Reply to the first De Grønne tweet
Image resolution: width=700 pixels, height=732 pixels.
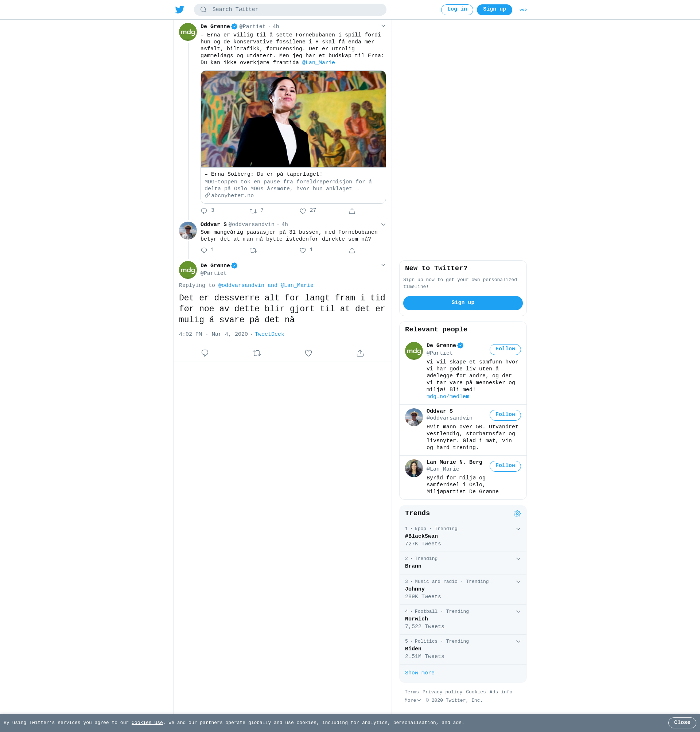click(204, 211)
